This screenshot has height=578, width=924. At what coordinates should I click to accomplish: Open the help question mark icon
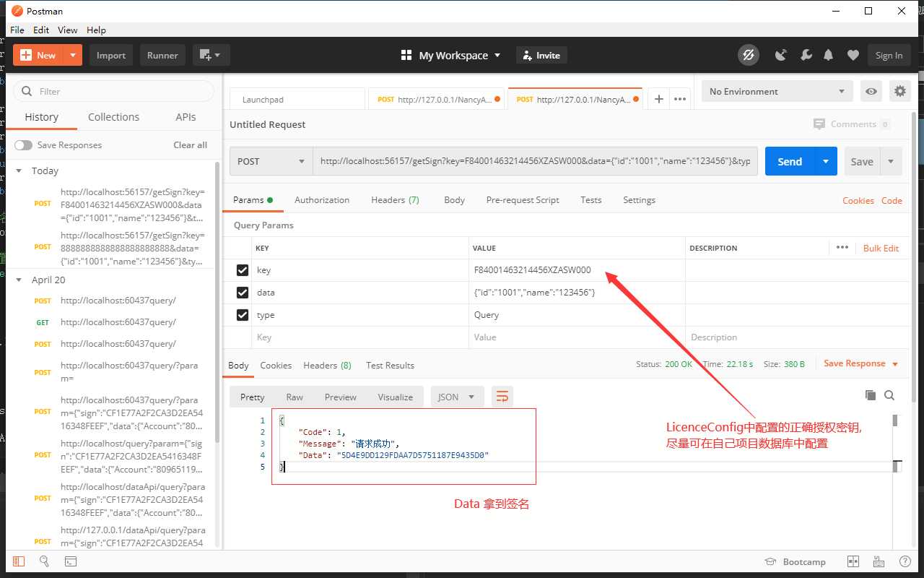904,561
